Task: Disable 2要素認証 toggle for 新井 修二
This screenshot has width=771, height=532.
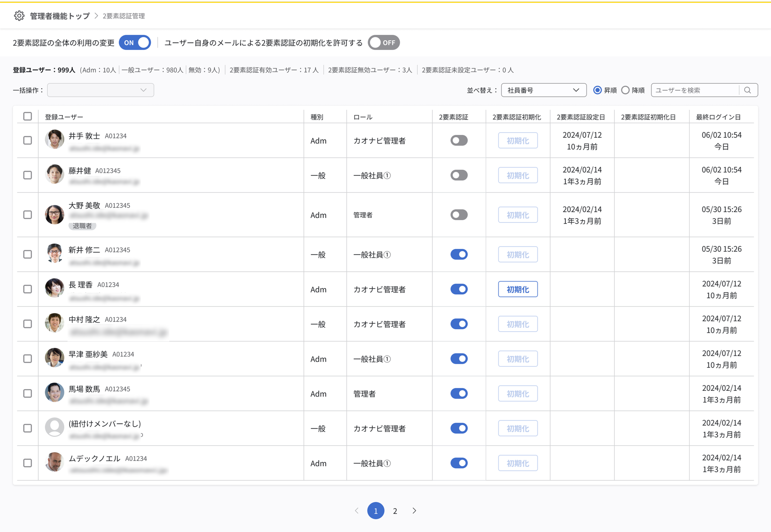Action: coord(459,254)
